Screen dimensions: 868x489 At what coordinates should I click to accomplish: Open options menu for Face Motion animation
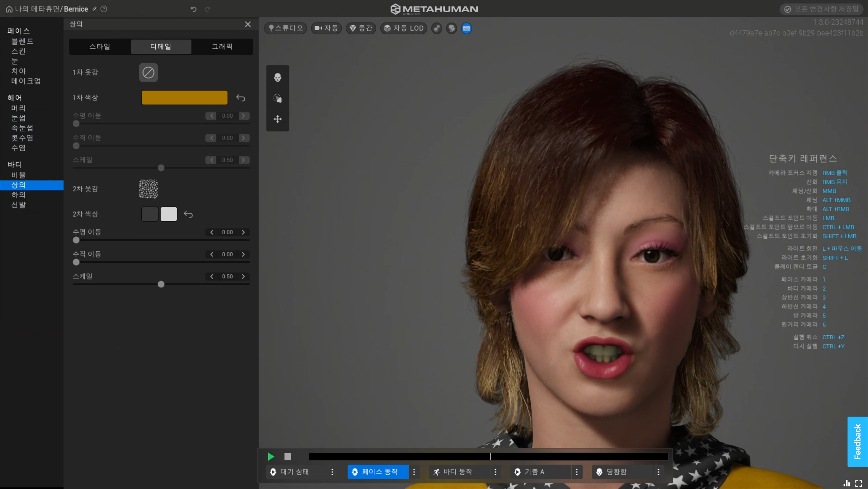coord(414,472)
